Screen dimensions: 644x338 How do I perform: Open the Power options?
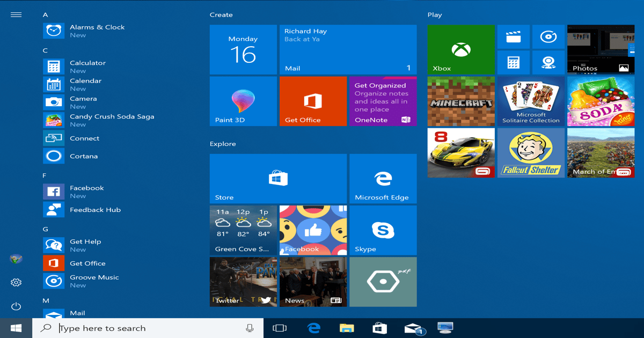click(x=16, y=306)
